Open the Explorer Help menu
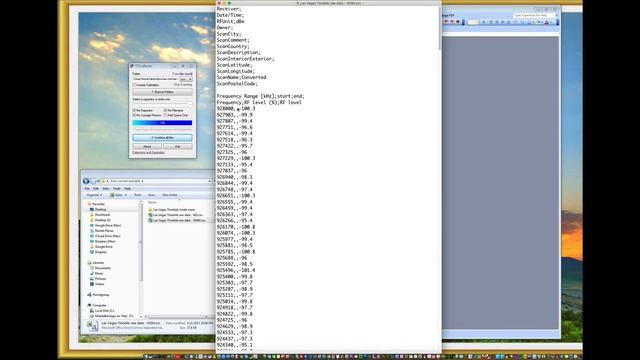640x360 pixels. point(127,189)
